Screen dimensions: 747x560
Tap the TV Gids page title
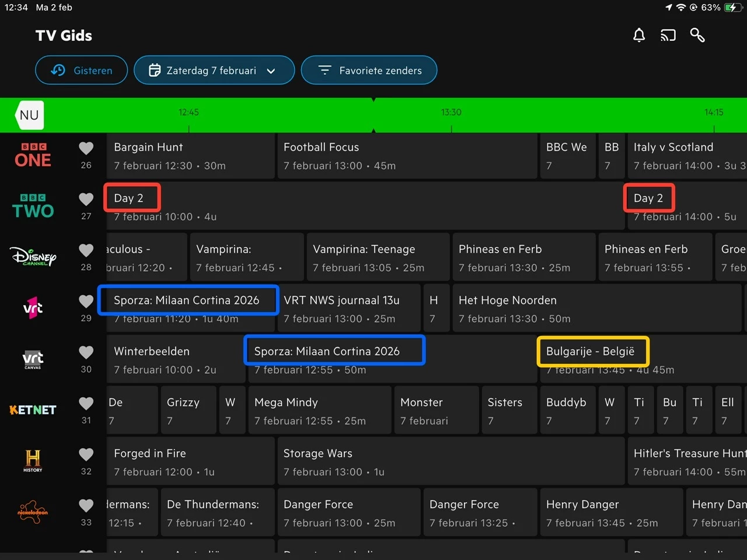64,36
